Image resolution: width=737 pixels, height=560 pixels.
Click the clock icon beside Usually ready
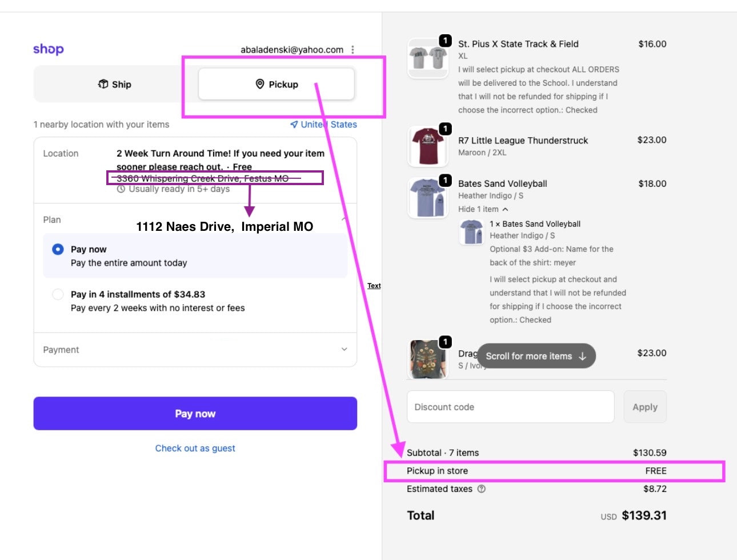click(121, 189)
